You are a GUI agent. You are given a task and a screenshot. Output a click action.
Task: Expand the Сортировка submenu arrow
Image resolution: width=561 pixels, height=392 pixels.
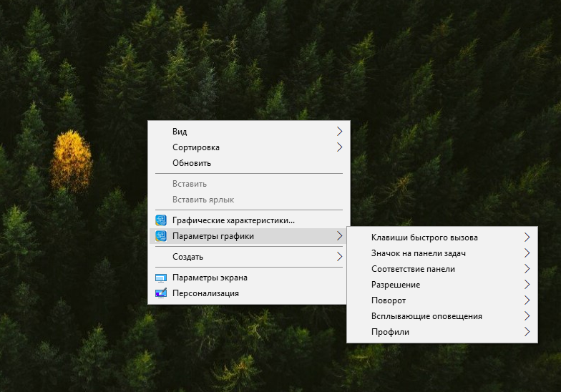coord(339,147)
